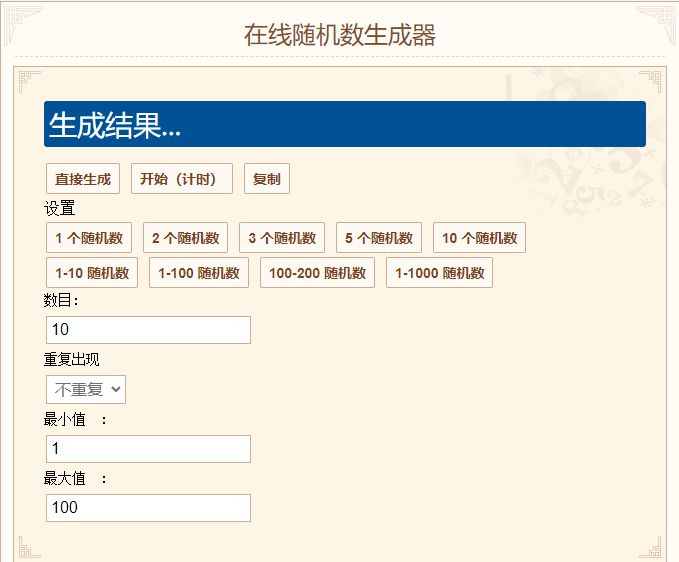The image size is (679, 562).
Task: Copy results with the 复制 button
Action: pyautogui.click(x=267, y=178)
